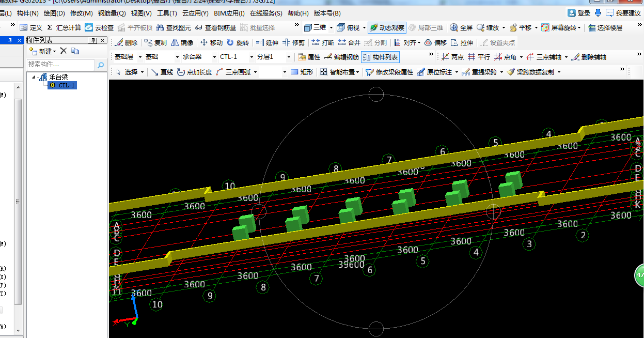The image size is (644, 338).
Task: Open the 修改(M) menu
Action: [82, 13]
